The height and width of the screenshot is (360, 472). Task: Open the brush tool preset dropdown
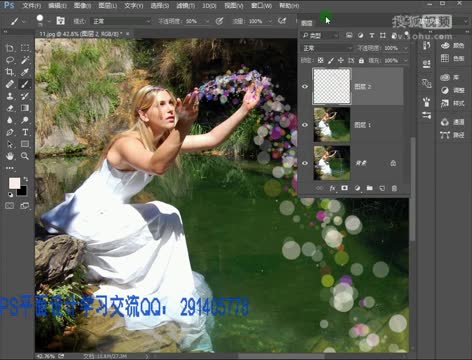tap(23, 21)
